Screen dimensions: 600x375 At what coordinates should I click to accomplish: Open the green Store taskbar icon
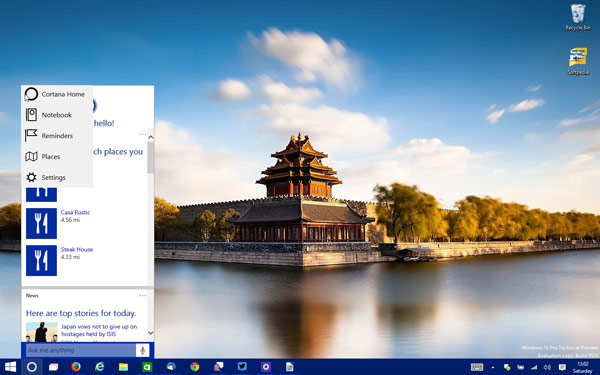click(x=147, y=367)
